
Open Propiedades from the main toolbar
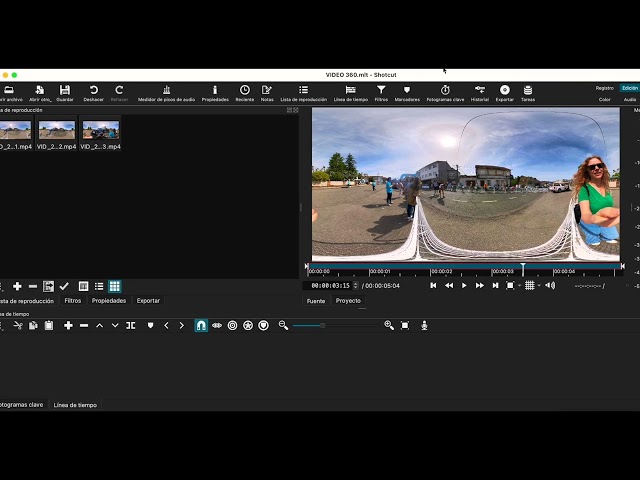coord(215,93)
